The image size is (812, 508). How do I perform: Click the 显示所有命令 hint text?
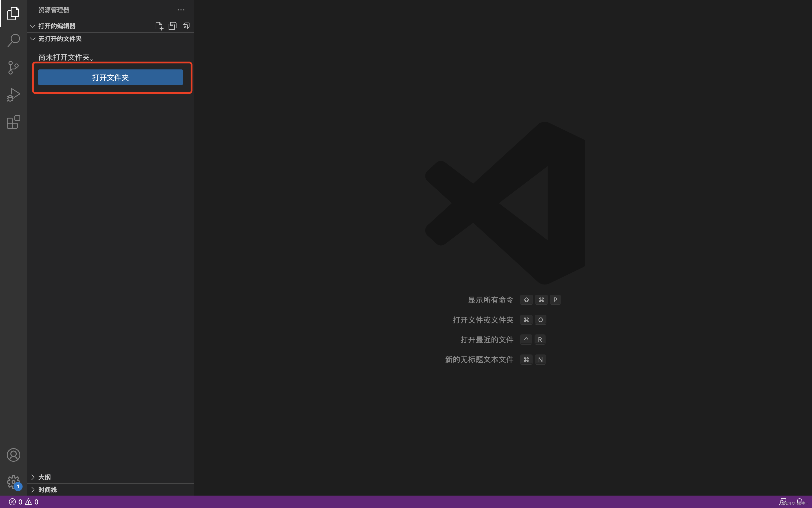pos(491,300)
